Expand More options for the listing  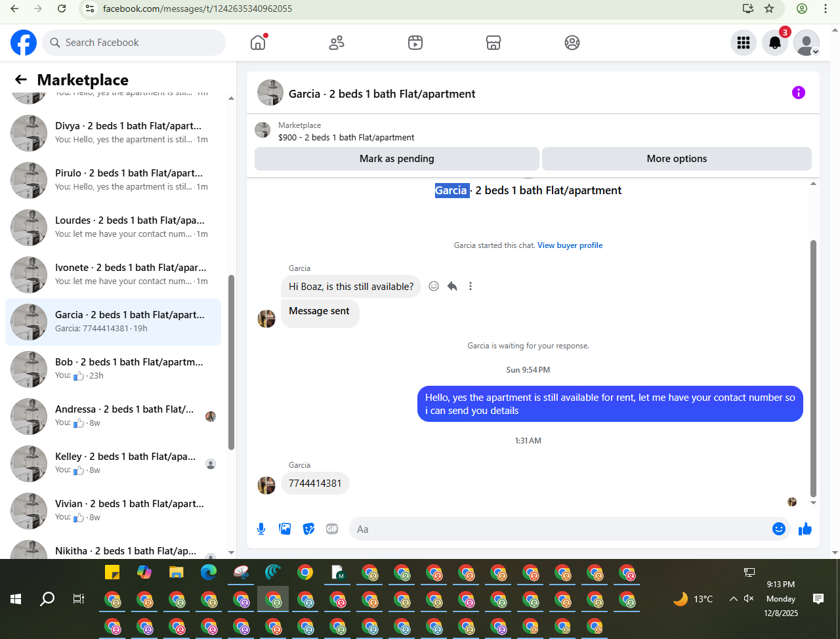point(677,159)
